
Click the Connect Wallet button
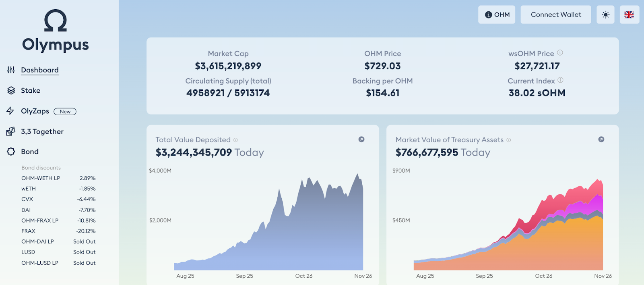point(556,15)
